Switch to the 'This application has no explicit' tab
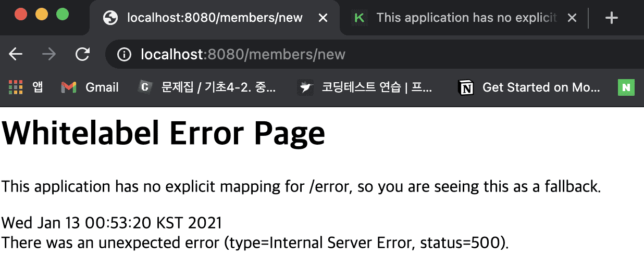The width and height of the screenshot is (644, 280). click(x=464, y=18)
